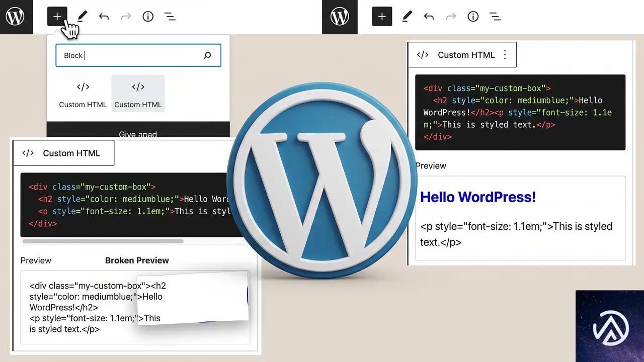Screen dimensions: 644x362
Task: Click the redo arrow in left editor
Action: tap(126, 17)
